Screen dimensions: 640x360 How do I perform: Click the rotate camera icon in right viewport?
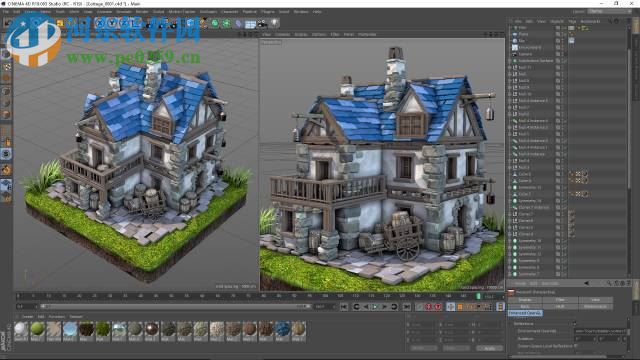click(497, 35)
